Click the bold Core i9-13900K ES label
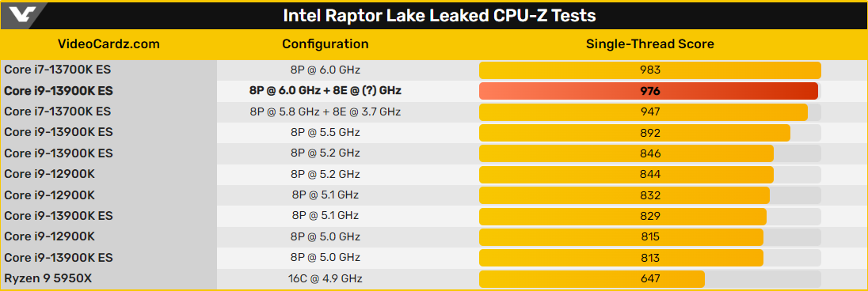 [x=58, y=91]
